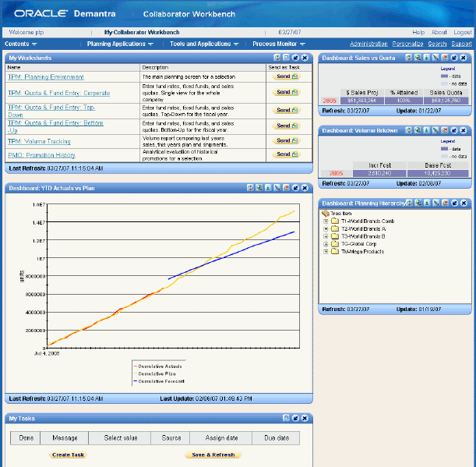Send TPM: Planning Environment as task
The height and width of the screenshot is (467, 476).
coord(287,76)
